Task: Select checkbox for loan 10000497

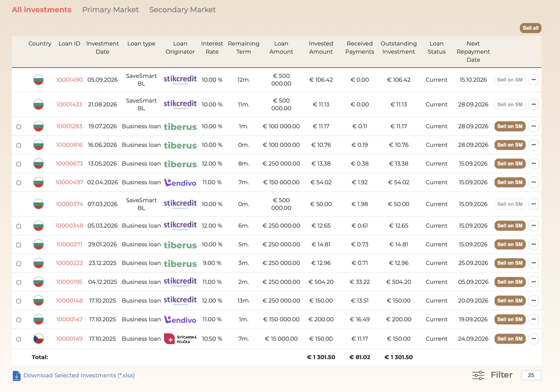Action: click(19, 183)
